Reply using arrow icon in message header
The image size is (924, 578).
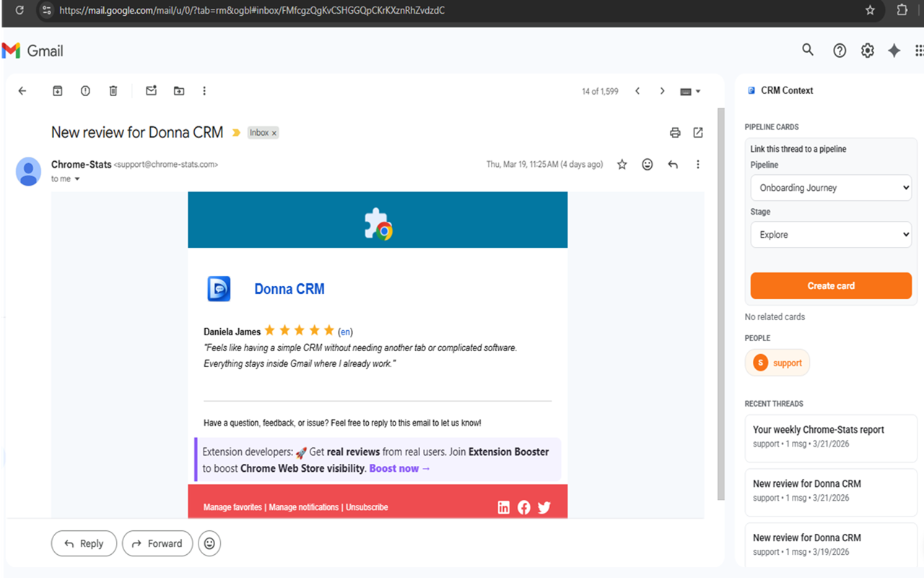pyautogui.click(x=673, y=165)
